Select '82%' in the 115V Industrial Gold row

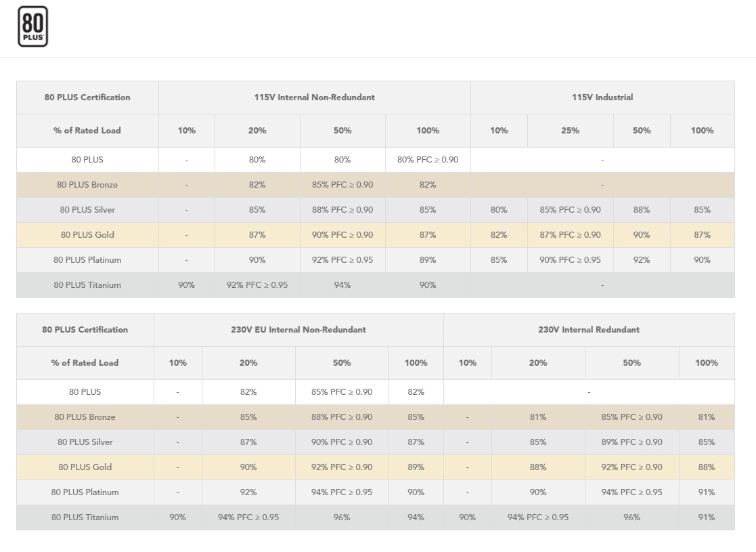point(499,235)
